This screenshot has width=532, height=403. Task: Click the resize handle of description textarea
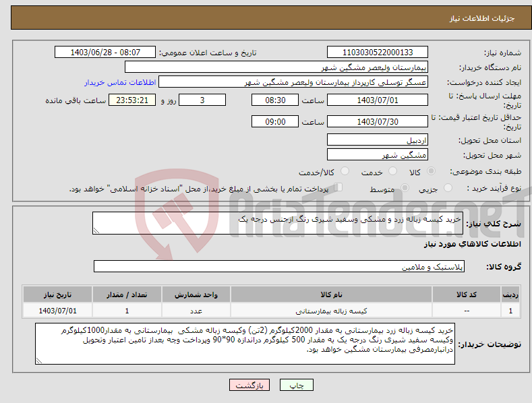96,230
